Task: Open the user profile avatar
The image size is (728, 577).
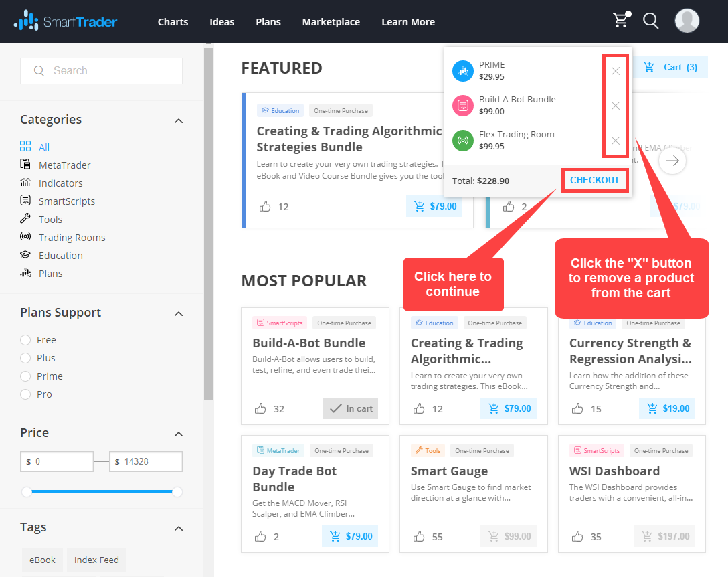Action: coord(687,21)
